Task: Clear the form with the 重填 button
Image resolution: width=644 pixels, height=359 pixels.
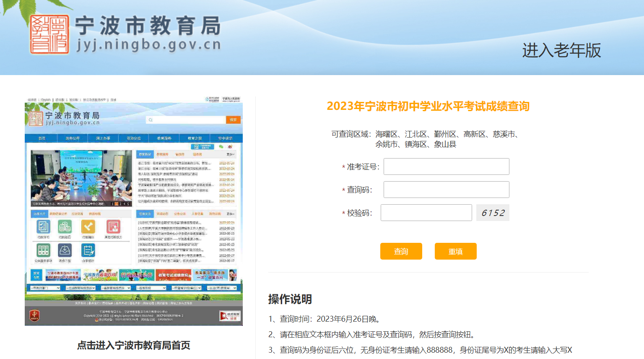Action: click(x=456, y=251)
